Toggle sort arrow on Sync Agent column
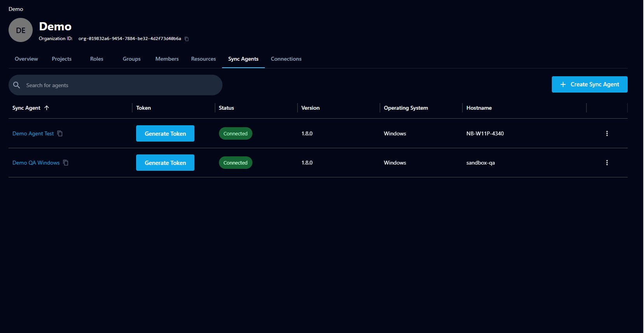This screenshot has height=333, width=644. pos(47,108)
